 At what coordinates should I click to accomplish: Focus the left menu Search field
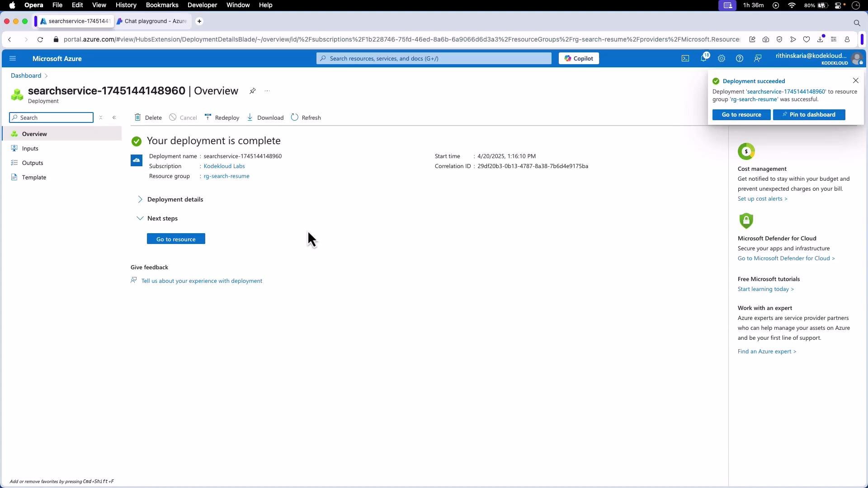51,117
